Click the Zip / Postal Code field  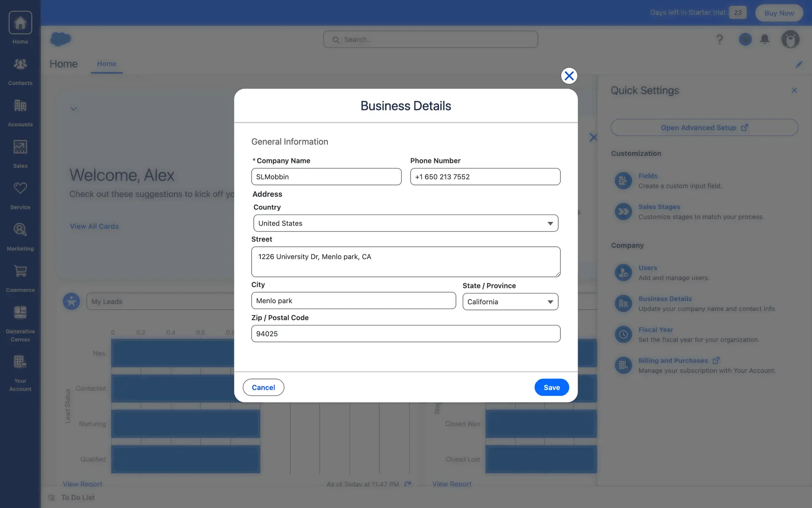pos(405,334)
